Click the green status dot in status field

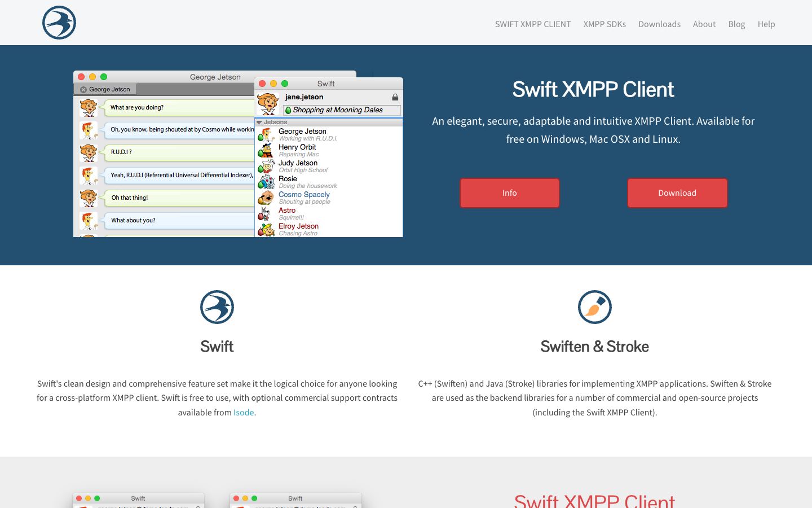[288, 111]
